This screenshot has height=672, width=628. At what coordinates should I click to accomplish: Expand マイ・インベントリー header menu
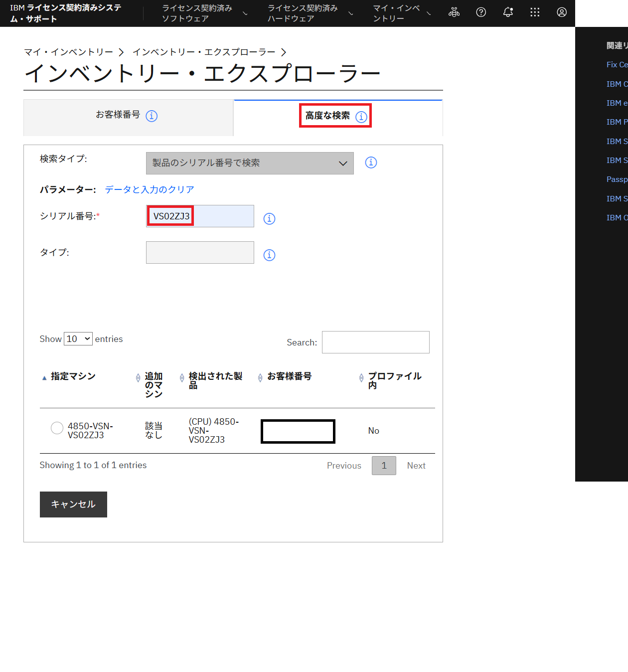tap(402, 13)
